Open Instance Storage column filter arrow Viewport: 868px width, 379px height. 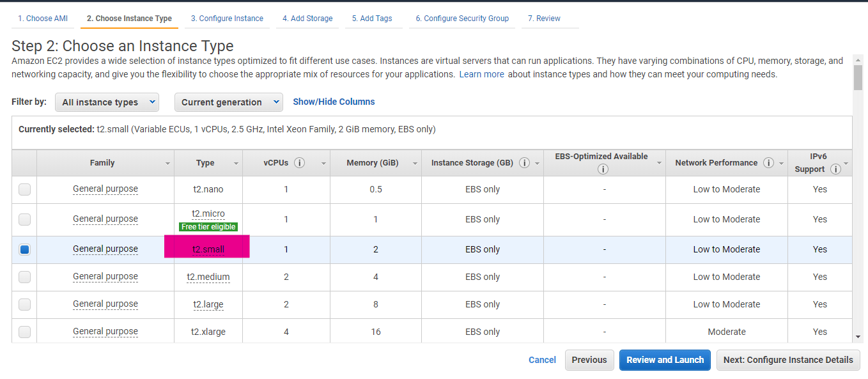pos(537,164)
